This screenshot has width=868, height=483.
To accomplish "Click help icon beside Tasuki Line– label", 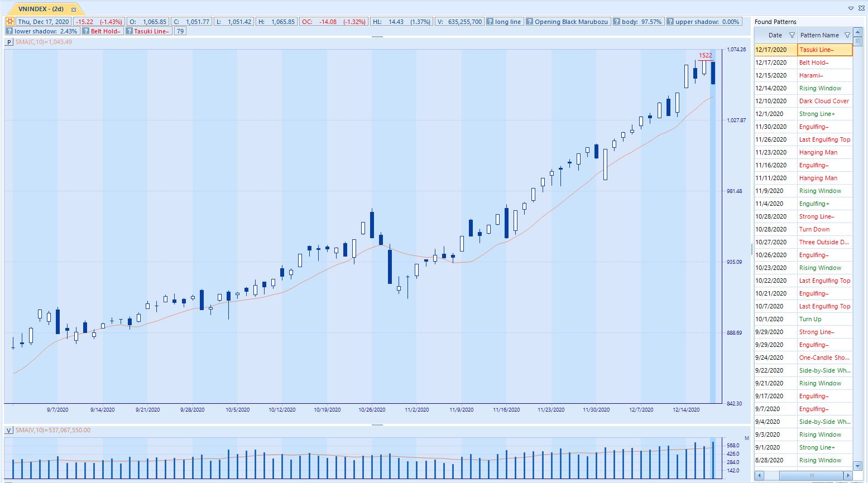I will [129, 31].
